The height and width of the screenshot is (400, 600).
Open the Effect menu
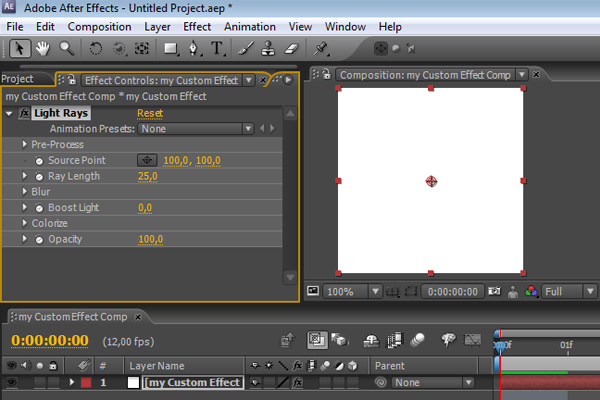(197, 27)
